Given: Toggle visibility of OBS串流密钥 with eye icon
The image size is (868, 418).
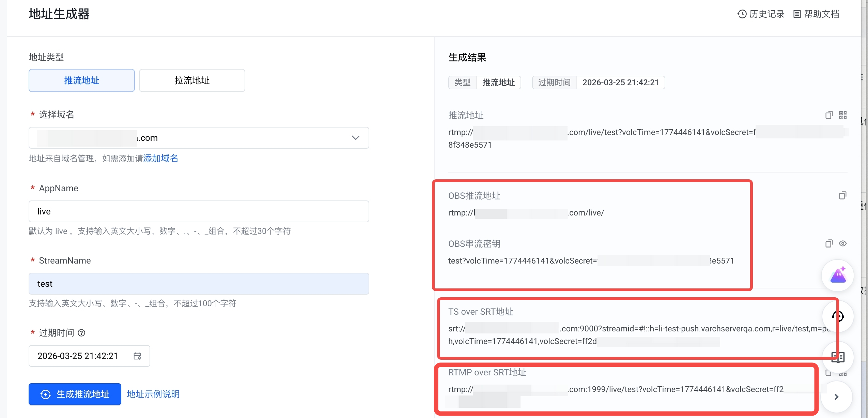Looking at the screenshot, I should click(843, 243).
